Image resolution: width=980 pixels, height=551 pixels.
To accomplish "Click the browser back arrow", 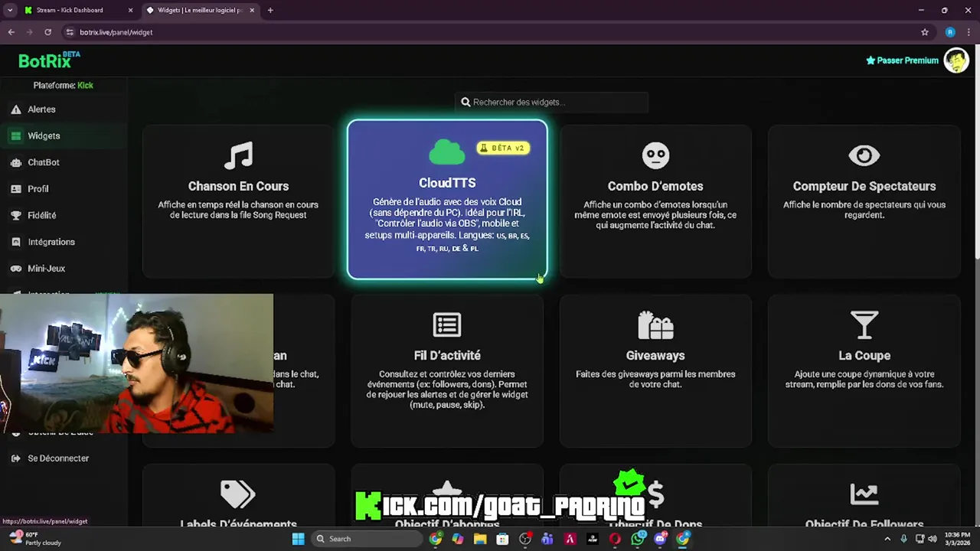I will (x=11, y=32).
